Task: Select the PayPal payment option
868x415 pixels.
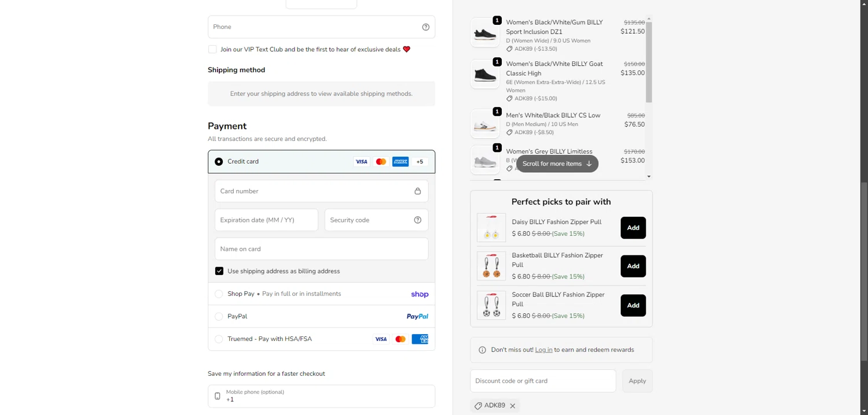Action: tap(219, 317)
